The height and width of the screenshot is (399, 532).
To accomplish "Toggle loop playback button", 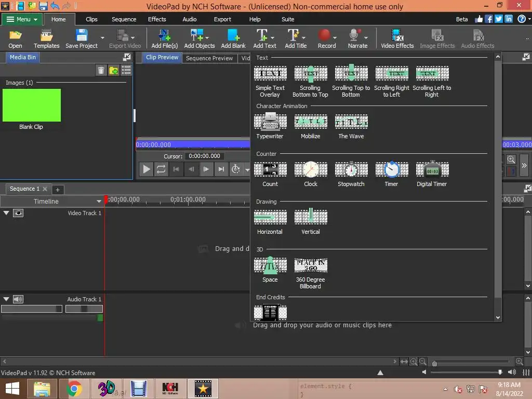I will (x=161, y=169).
